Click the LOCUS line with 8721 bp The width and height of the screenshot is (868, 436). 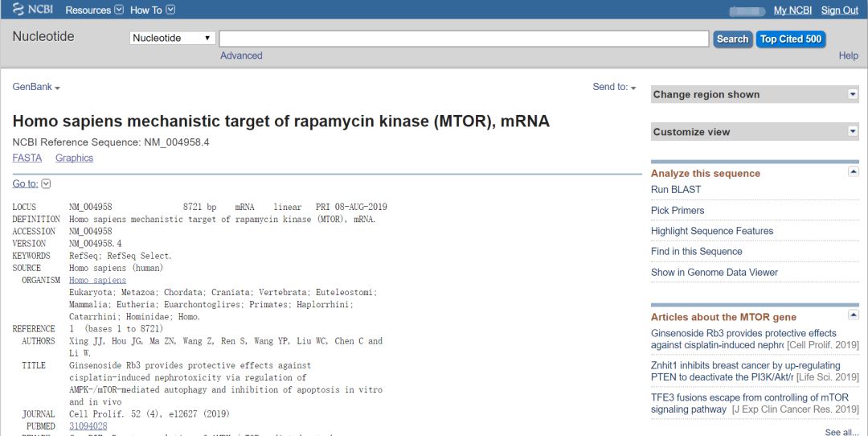pyautogui.click(x=200, y=208)
